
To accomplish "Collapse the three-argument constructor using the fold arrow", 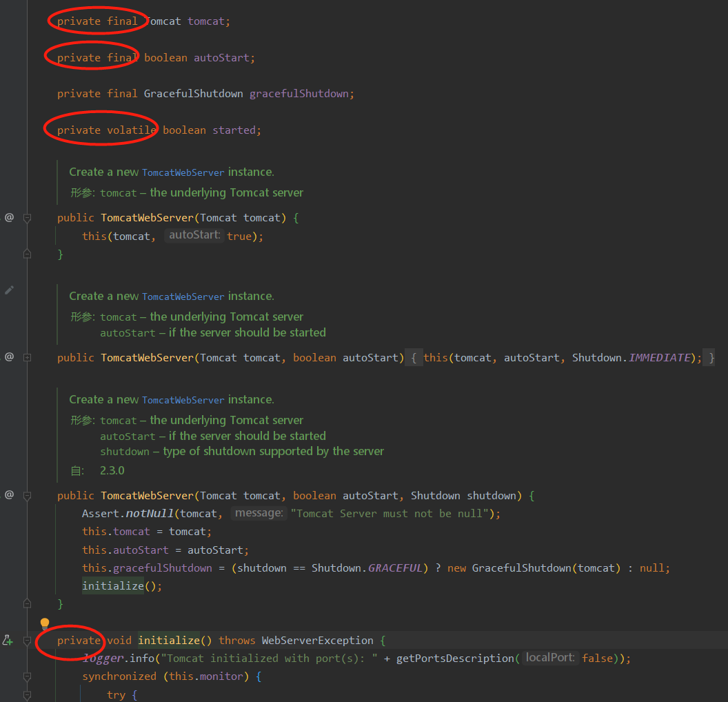I will tap(27, 495).
